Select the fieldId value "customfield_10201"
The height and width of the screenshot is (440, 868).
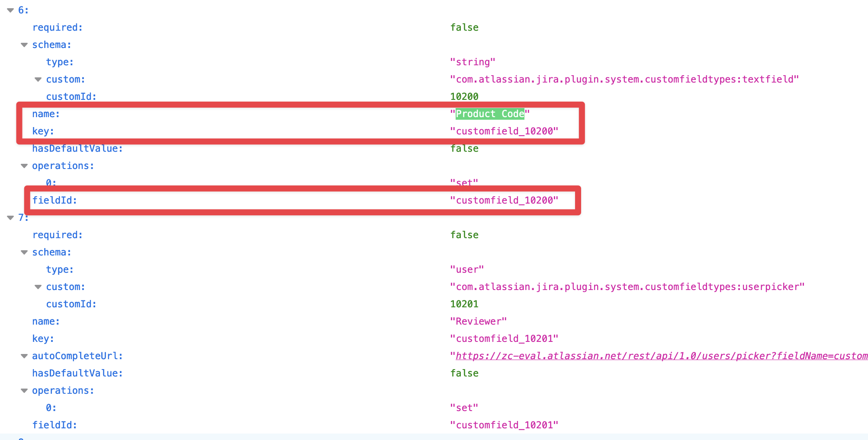(x=504, y=425)
